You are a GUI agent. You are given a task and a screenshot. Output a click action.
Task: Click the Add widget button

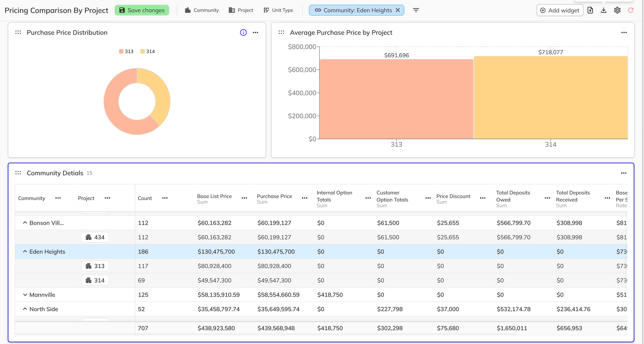(x=560, y=10)
